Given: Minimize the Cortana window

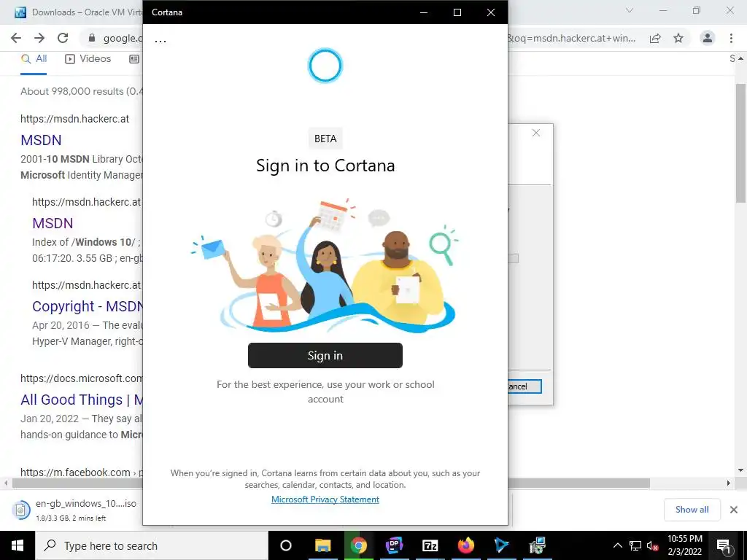Looking at the screenshot, I should (424, 12).
